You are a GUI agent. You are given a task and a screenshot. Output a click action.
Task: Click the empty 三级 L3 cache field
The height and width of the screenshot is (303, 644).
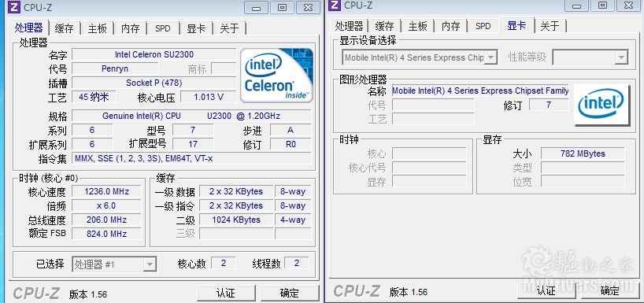236,234
